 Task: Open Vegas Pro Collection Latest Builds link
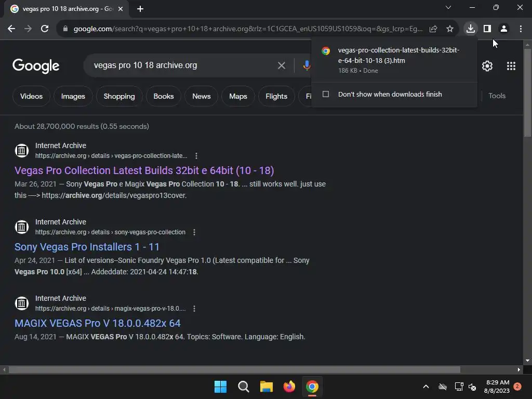click(144, 170)
